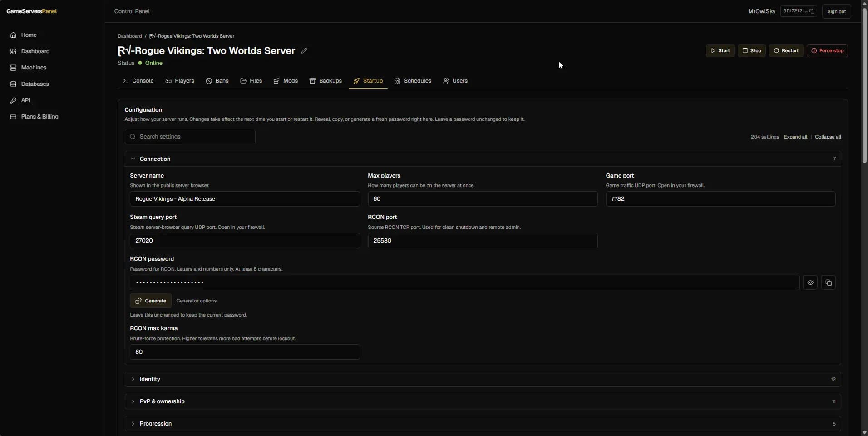Generate a new RCON password
The image size is (868, 436).
tap(151, 301)
